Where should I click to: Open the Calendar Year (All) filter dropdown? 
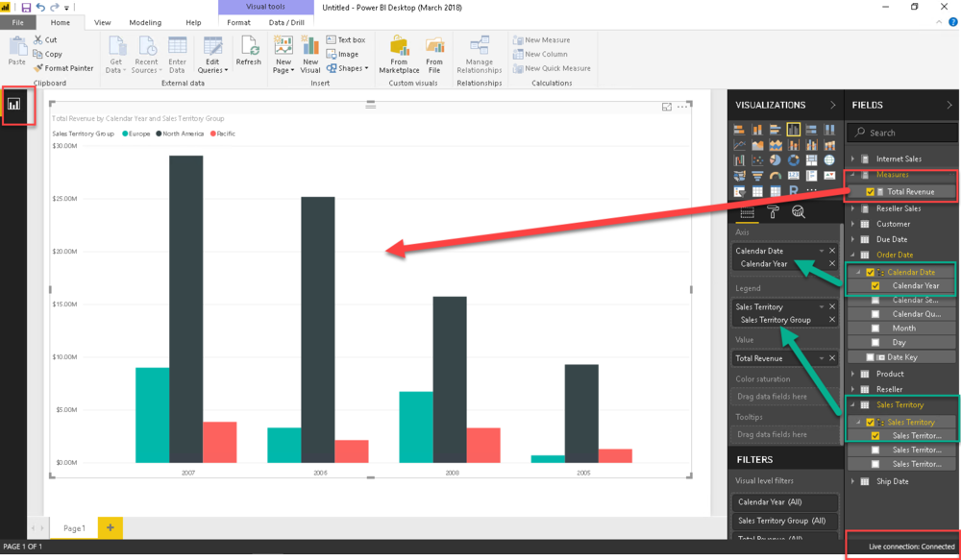784,501
